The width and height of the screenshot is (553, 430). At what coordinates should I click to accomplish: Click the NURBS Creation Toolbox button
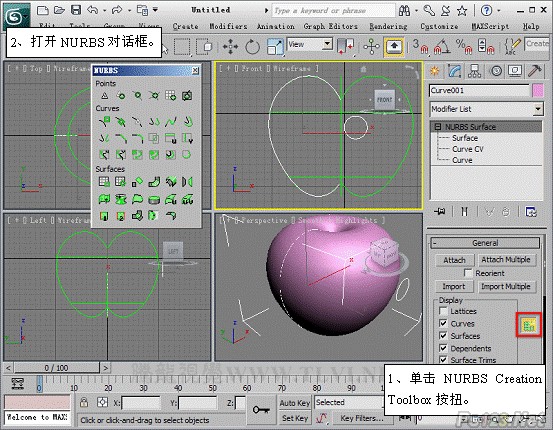click(x=529, y=325)
